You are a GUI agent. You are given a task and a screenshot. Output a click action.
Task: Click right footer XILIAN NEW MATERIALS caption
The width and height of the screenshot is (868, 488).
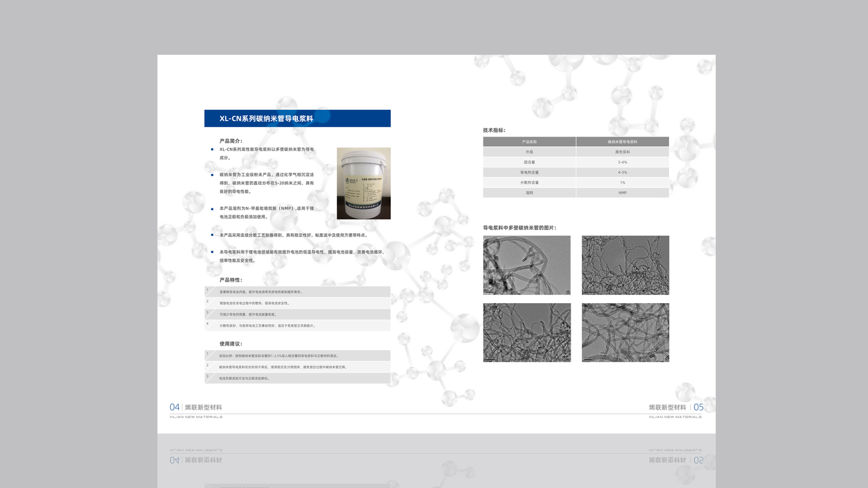click(675, 417)
